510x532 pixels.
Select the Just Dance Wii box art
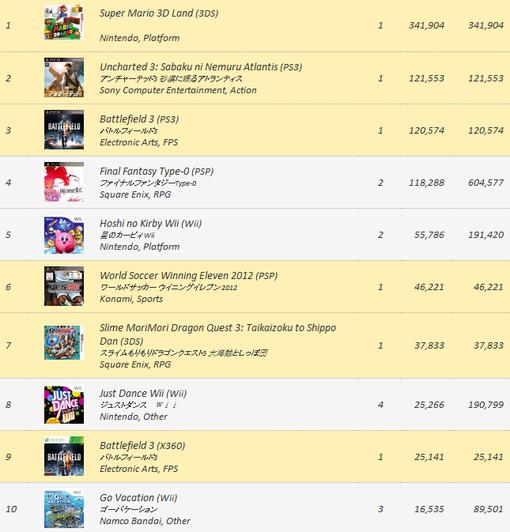point(64,404)
